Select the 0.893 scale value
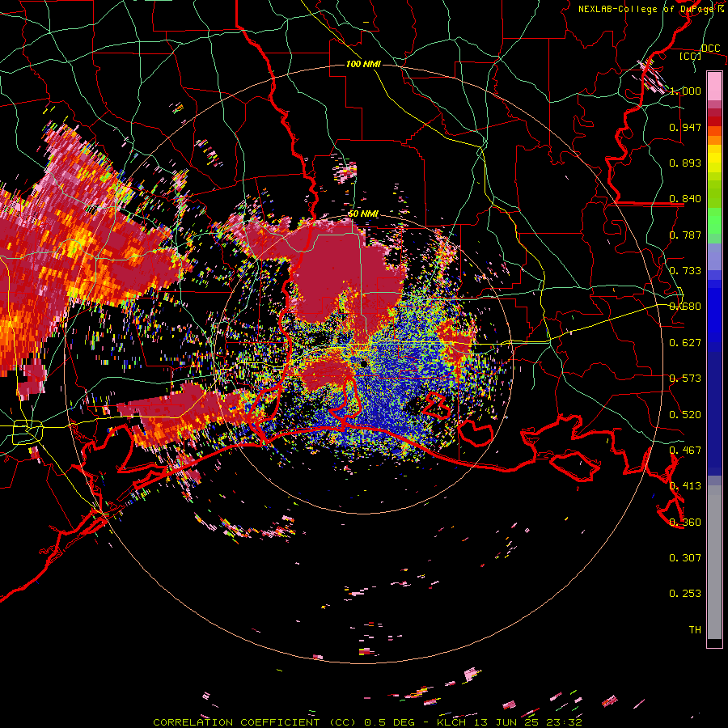The width and height of the screenshot is (728, 728). coord(685,163)
